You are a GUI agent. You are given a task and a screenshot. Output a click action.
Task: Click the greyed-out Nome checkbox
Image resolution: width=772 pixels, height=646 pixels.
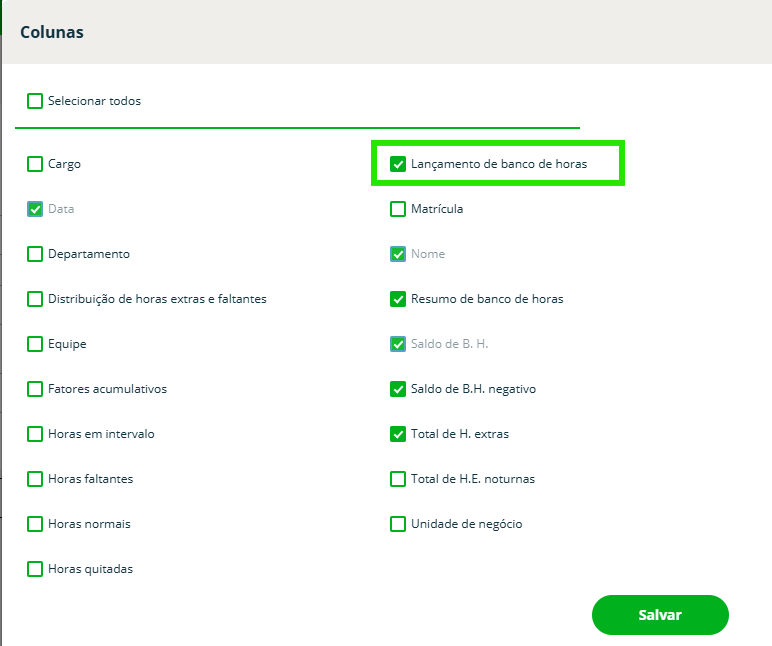[398, 254]
